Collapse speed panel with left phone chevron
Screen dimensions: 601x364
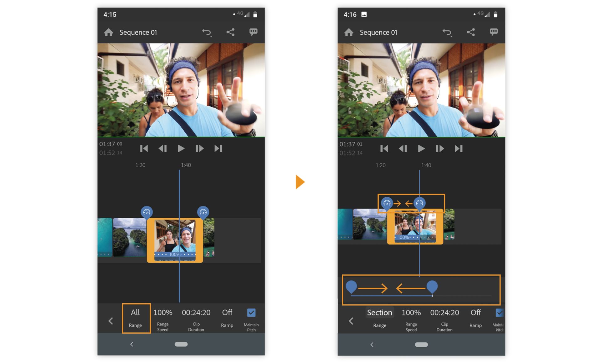click(x=110, y=321)
